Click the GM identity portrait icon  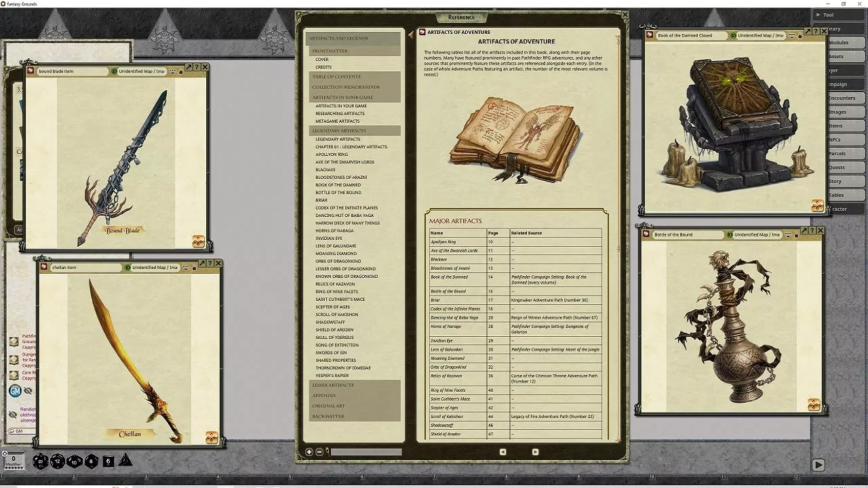click(x=15, y=390)
